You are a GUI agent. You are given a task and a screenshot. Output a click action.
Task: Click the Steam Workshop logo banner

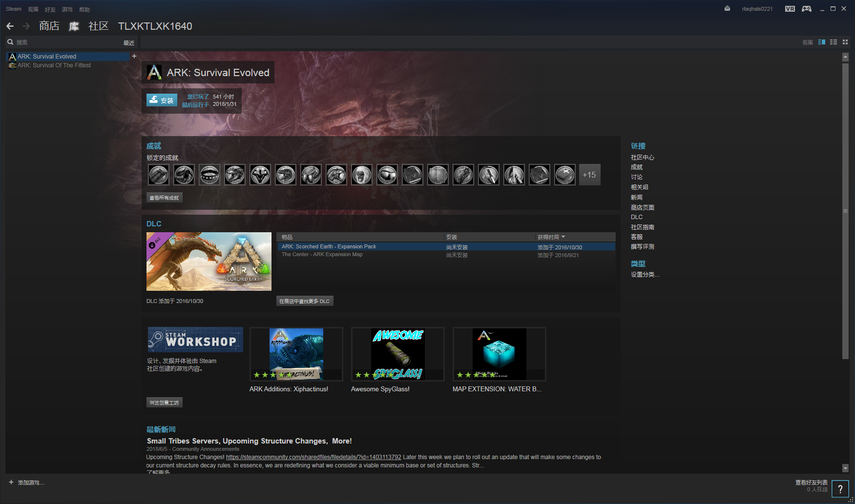[x=195, y=340]
